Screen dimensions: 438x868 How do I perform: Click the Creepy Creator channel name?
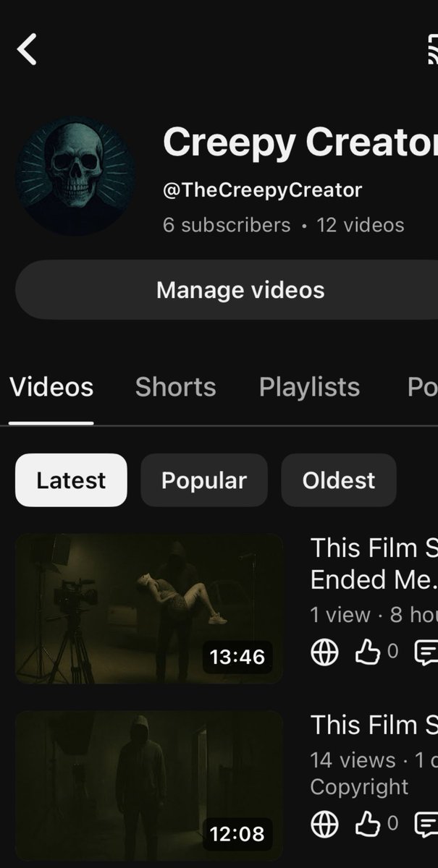[x=300, y=142]
